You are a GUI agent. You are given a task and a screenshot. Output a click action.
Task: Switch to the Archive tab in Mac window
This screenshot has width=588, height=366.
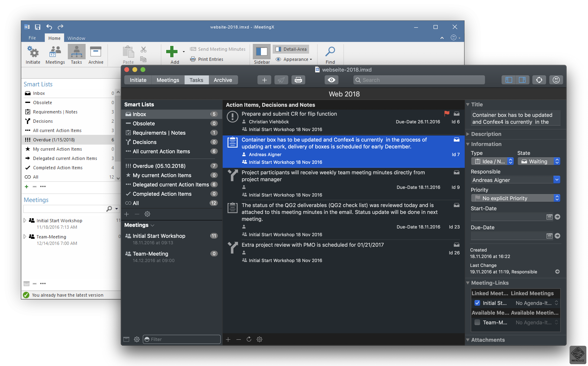pos(223,80)
